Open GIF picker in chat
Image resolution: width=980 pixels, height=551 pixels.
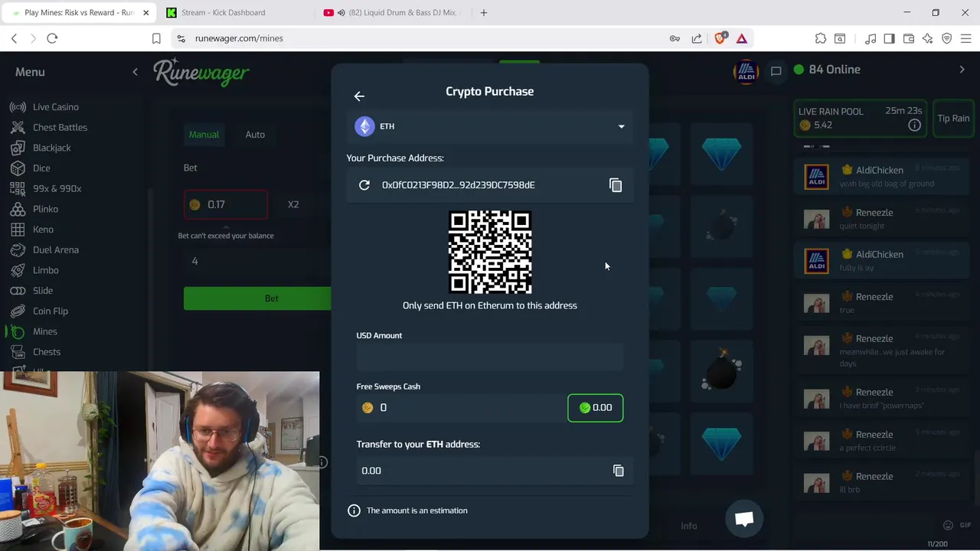pyautogui.click(x=965, y=525)
